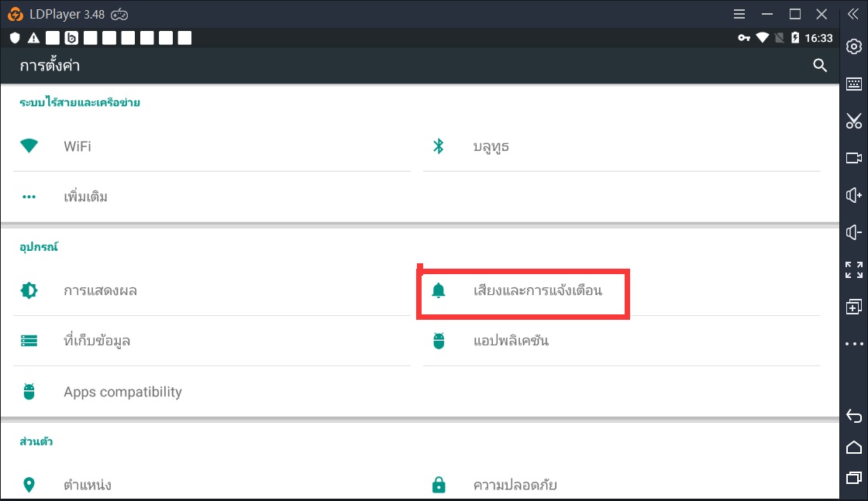Open the keyboard mapping tool
The height and width of the screenshot is (501, 868).
pos(853,84)
